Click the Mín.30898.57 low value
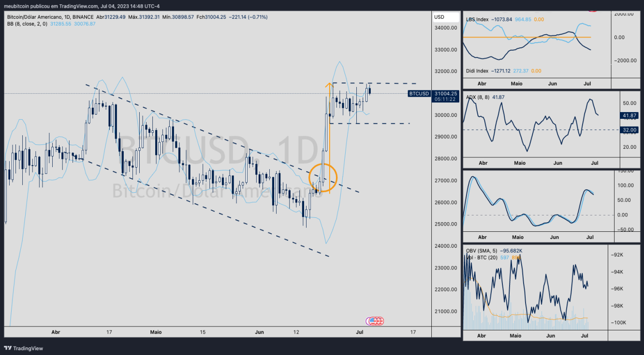The height and width of the screenshot is (355, 644). click(178, 17)
